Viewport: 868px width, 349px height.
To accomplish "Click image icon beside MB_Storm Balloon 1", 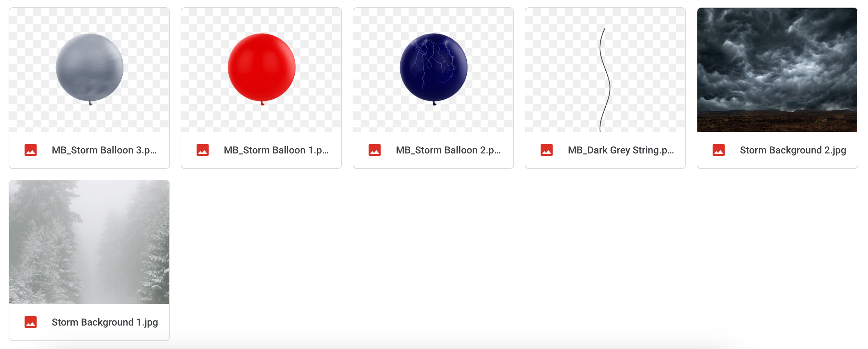I will pyautogui.click(x=203, y=150).
